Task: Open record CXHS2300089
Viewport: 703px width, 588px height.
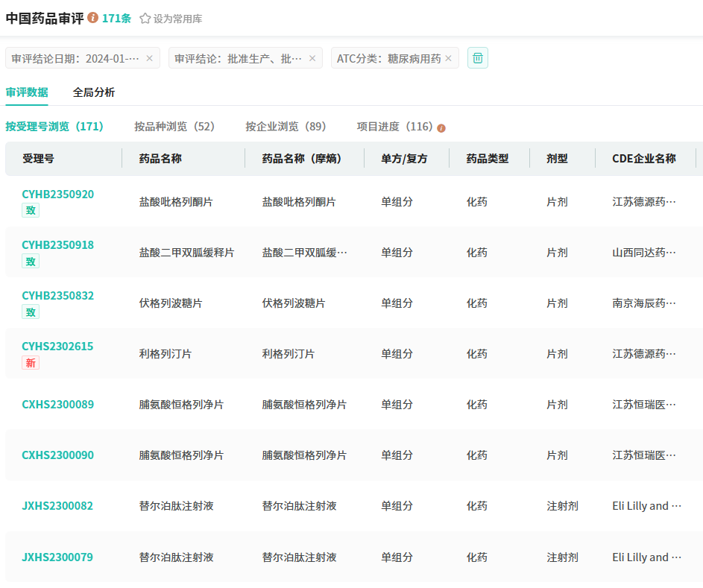Action: (x=58, y=405)
